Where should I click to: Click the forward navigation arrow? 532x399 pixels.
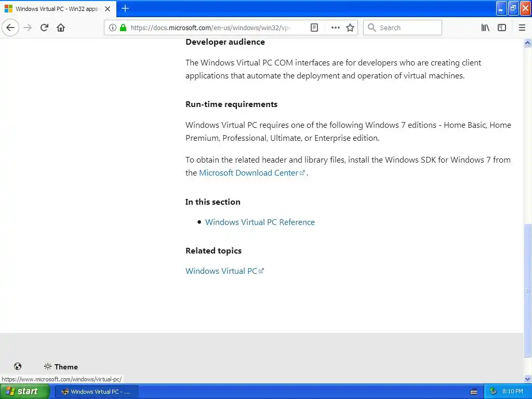coord(28,28)
